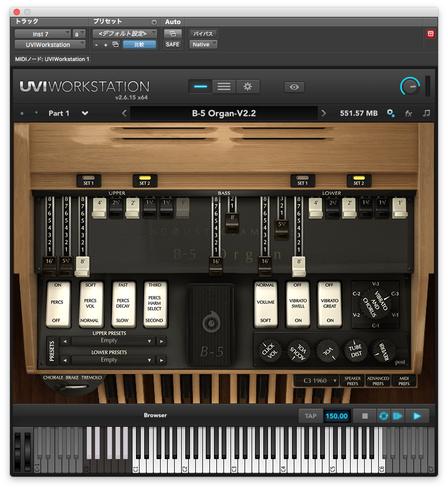Select lower SET 2 drawbar button
Screen dimensions: 448x489
pyautogui.click(x=359, y=181)
